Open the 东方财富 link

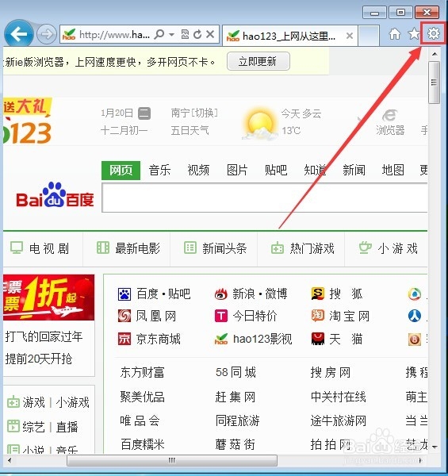pos(142,373)
